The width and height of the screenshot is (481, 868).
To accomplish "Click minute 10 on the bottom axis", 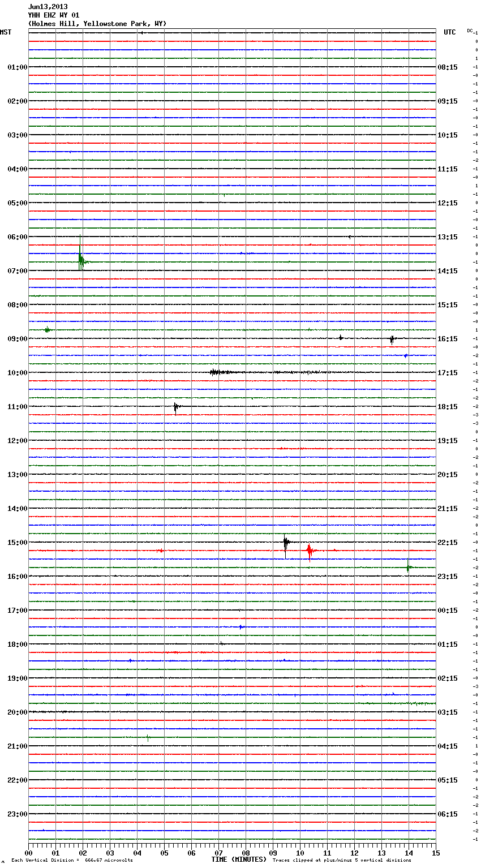I will coord(300,853).
